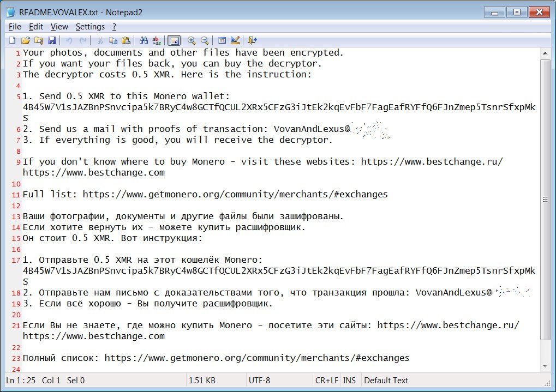Click the Browse files toolbar icon
Viewport: 556px width, 392px height.
(38, 40)
